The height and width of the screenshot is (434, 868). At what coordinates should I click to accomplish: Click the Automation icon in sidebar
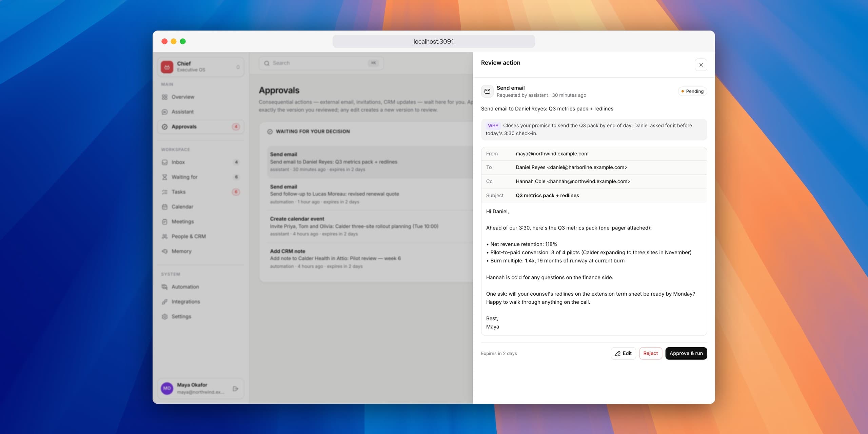point(165,287)
